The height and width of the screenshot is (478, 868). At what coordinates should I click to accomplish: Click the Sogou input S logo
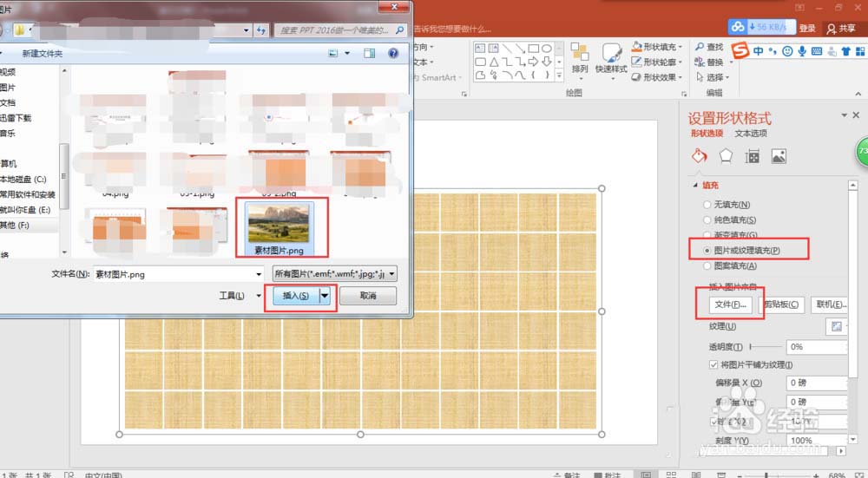tap(740, 51)
